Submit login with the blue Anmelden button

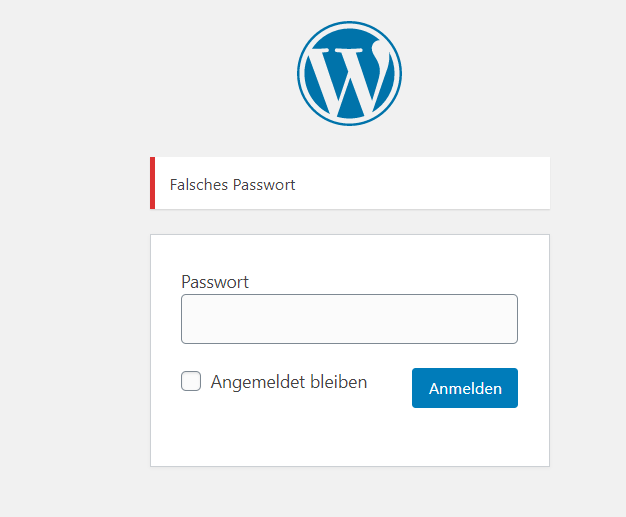coord(465,388)
